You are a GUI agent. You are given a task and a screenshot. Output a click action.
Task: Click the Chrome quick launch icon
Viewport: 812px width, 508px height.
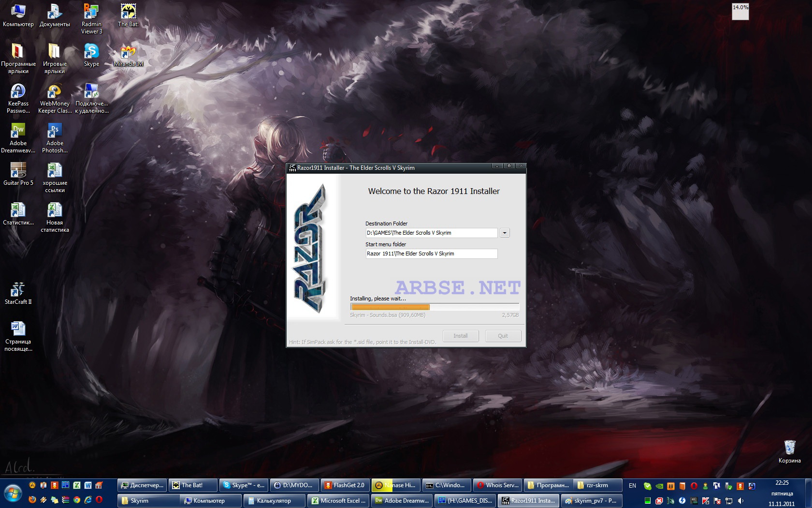77,499
